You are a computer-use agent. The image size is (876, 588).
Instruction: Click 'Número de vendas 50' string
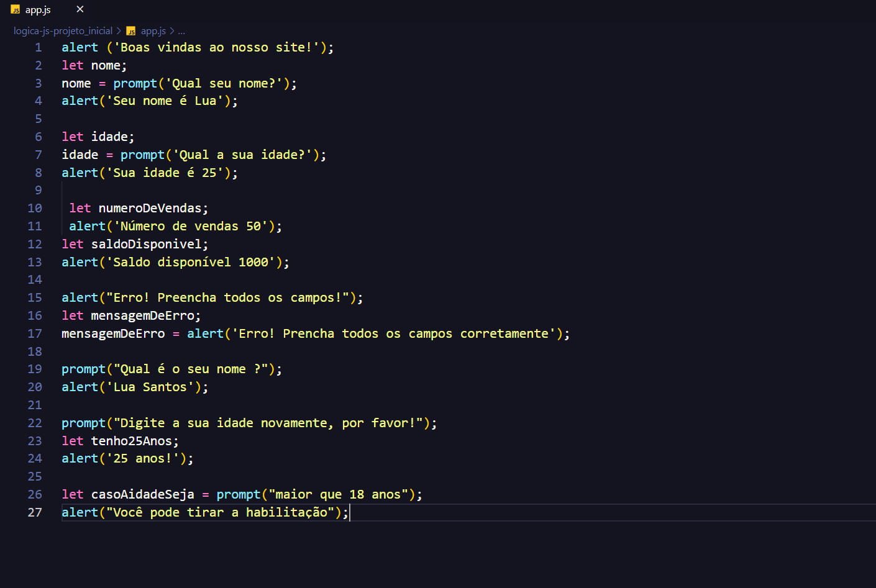click(191, 226)
